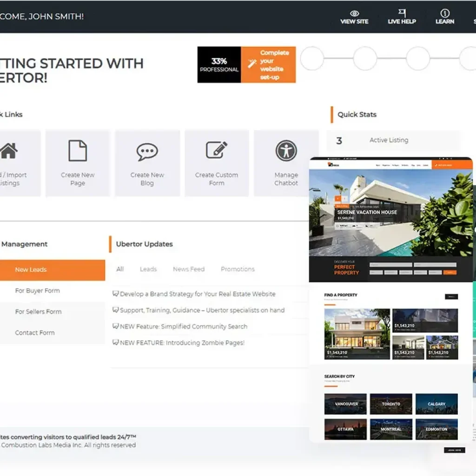Click the Learn info icon
Viewport: 476px width, 476px height.
445,13
